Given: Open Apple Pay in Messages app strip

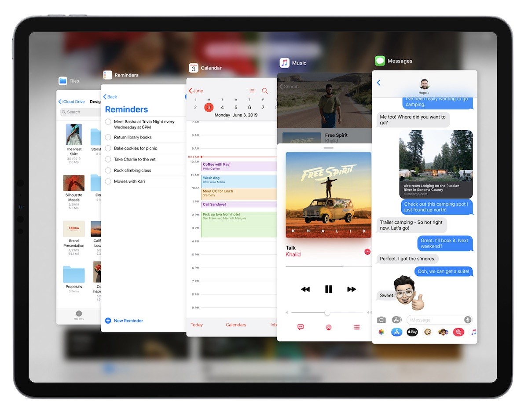Looking at the screenshot, I should point(412,332).
